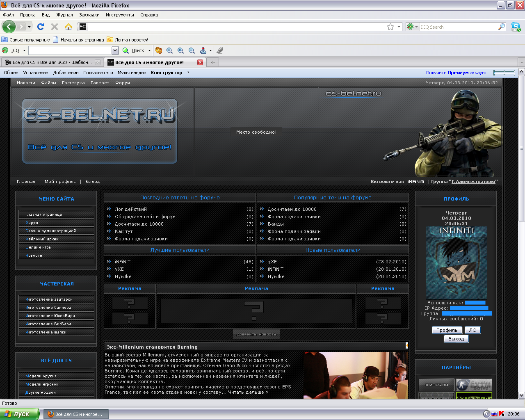
Task: Open the Лента новостей RSS feed bookmark
Action: pos(128,40)
